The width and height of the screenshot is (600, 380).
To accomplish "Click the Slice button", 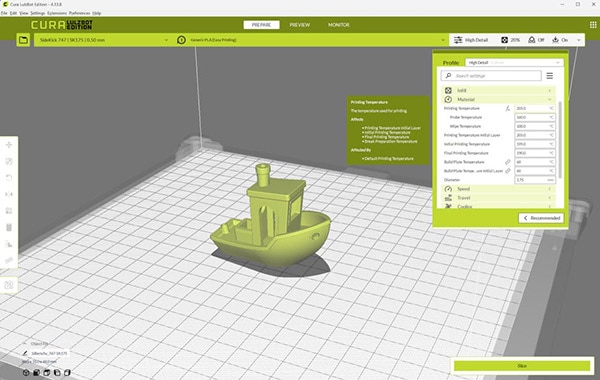I will (x=522, y=366).
